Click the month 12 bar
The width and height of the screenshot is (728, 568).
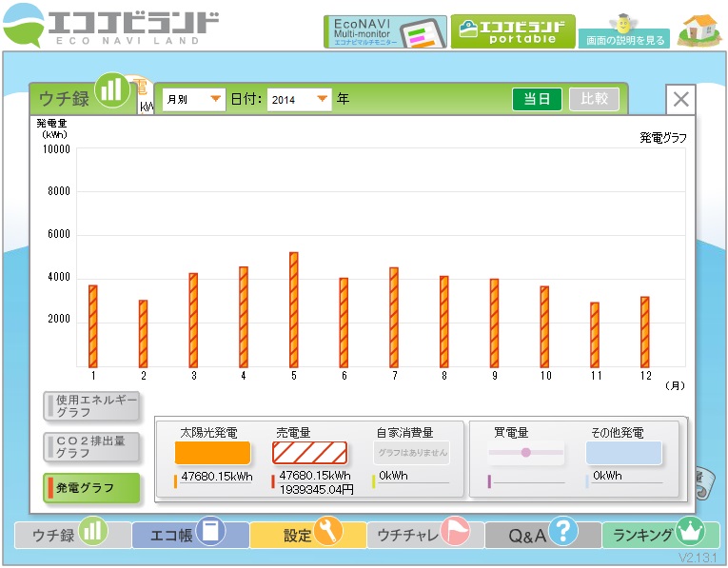click(645, 332)
